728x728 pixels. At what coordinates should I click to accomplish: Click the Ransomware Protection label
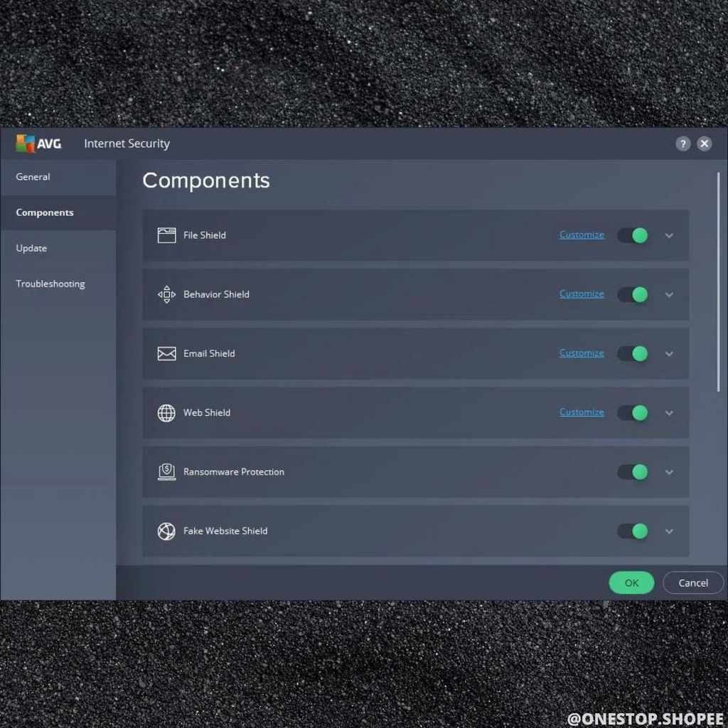point(234,472)
